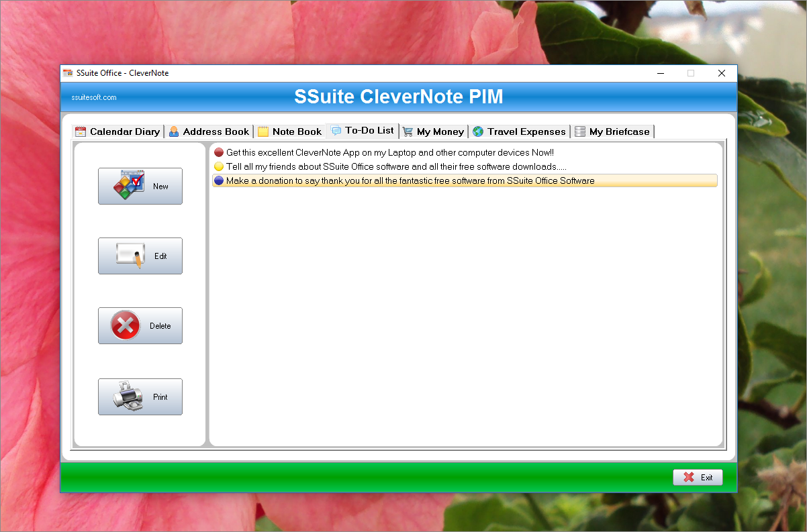Click the To-Do List speech bubble icon

tap(336, 130)
